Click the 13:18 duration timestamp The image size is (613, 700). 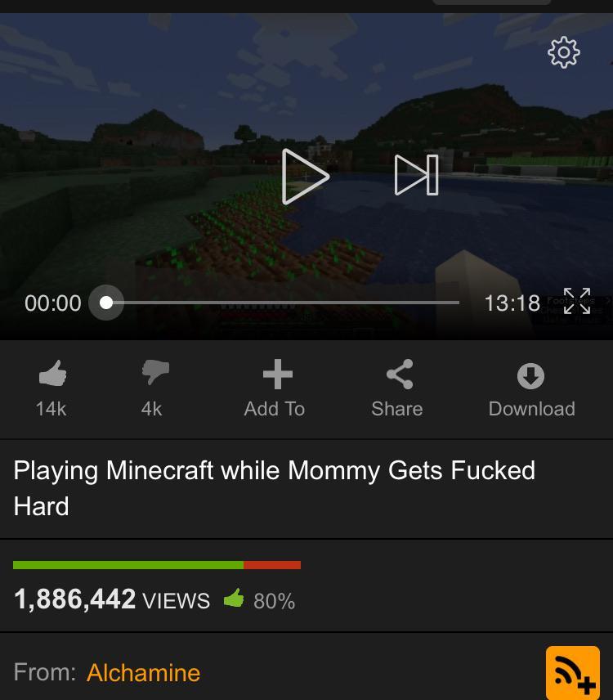[512, 303]
